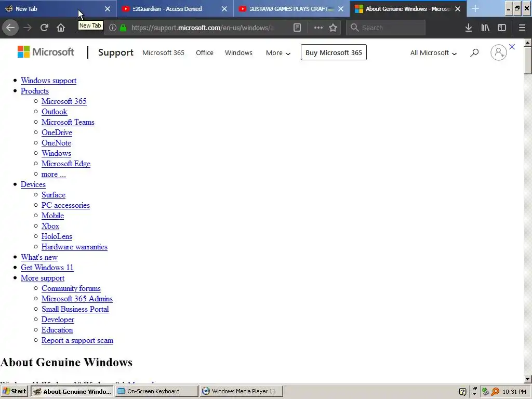Click the orange magnifier tray icon
Image resolution: width=532 pixels, height=399 pixels.
pos(495,392)
